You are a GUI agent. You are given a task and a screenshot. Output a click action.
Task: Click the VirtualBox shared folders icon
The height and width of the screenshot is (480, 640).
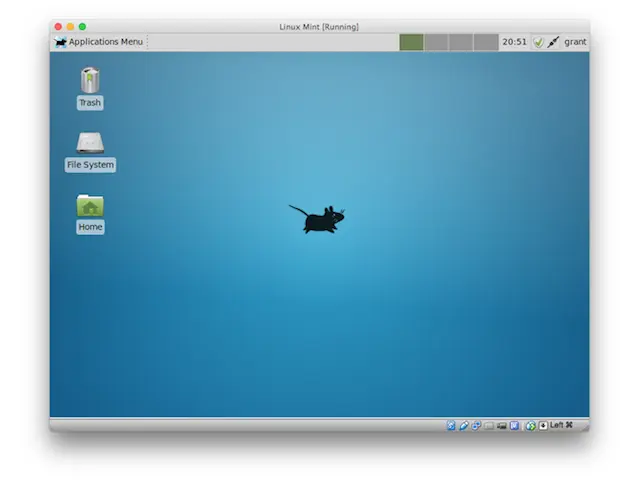coord(489,426)
